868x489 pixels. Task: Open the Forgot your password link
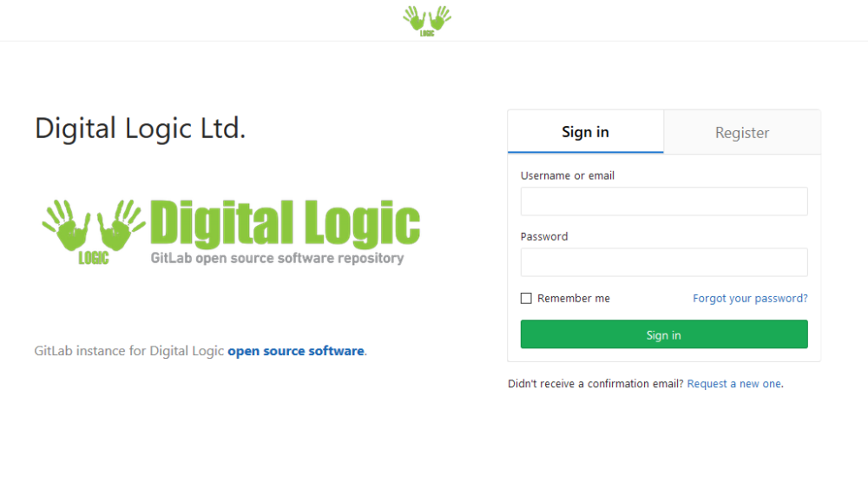[750, 299]
